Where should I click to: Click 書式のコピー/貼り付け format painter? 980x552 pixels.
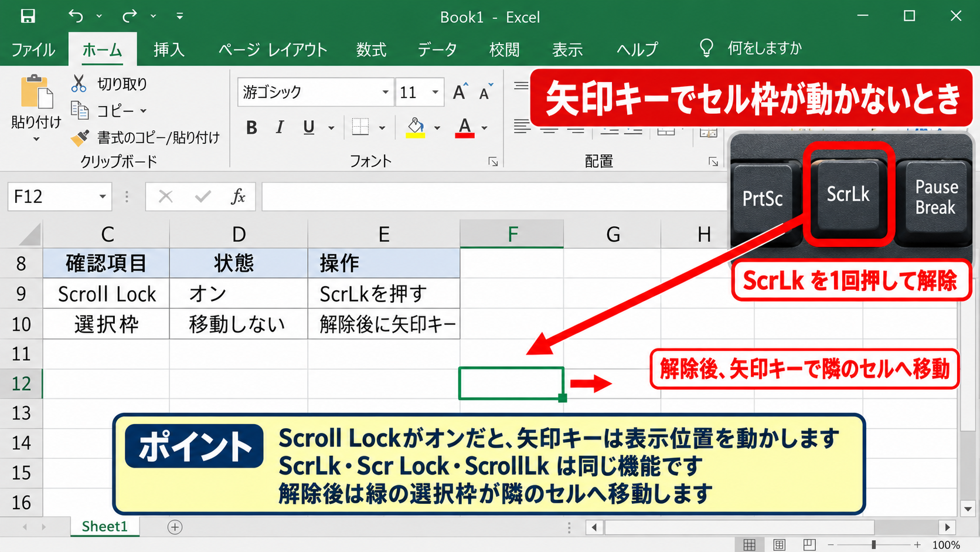(145, 137)
